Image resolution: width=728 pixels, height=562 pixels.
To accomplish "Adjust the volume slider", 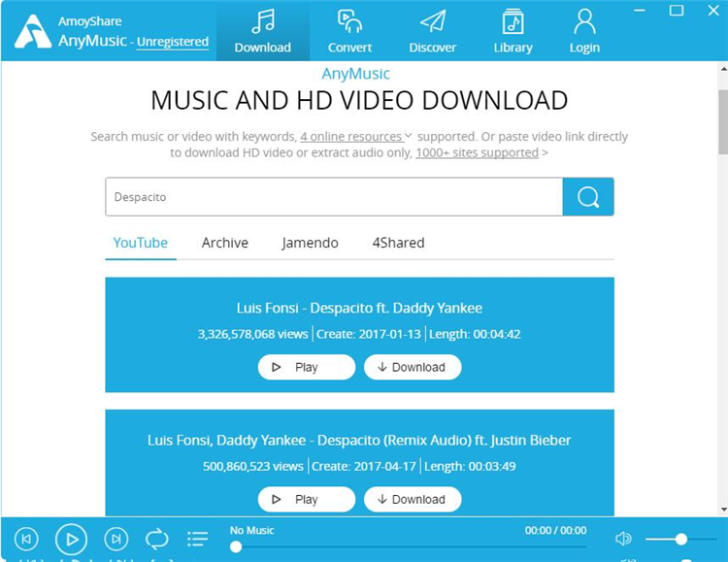I will pyautogui.click(x=681, y=539).
